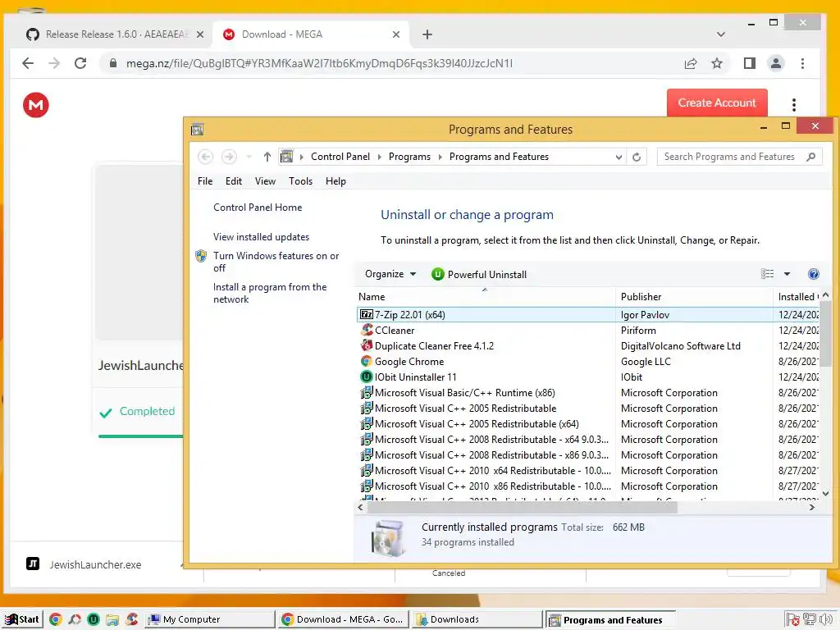Click JewishLauncher.exe in Chrome downloads bar

tap(95, 564)
